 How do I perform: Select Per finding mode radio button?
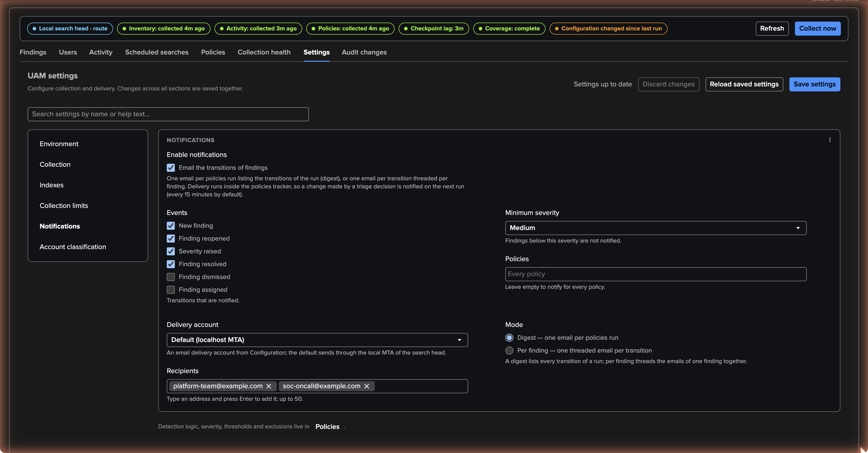point(509,350)
